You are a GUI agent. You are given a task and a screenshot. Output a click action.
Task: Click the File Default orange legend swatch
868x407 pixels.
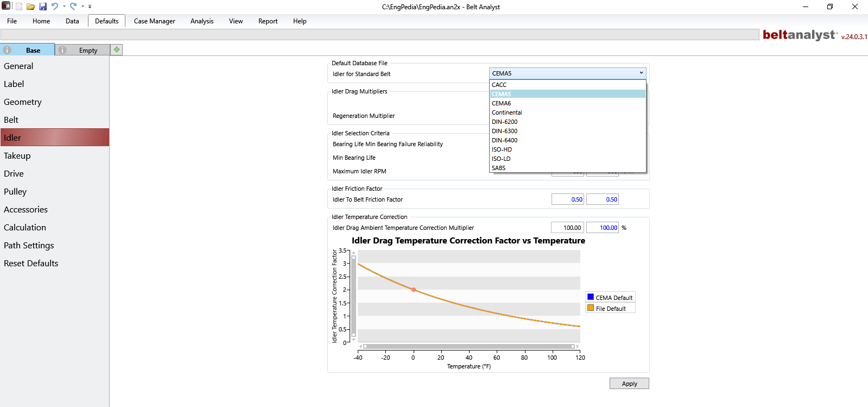click(591, 308)
